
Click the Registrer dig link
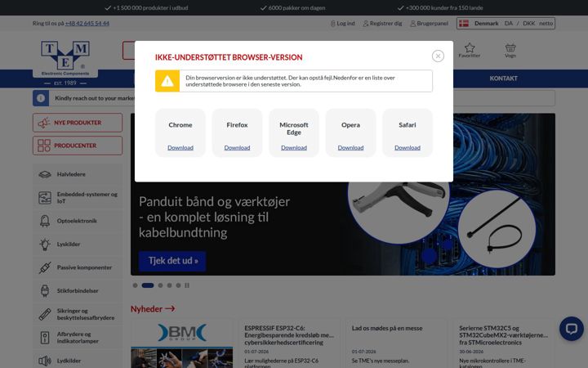coord(382,23)
